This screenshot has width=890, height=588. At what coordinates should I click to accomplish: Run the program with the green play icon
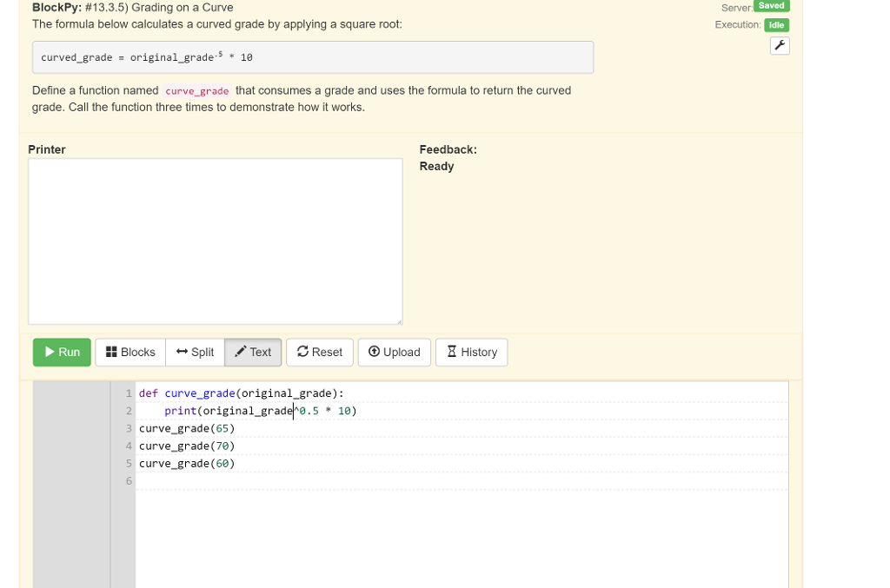coord(61,352)
